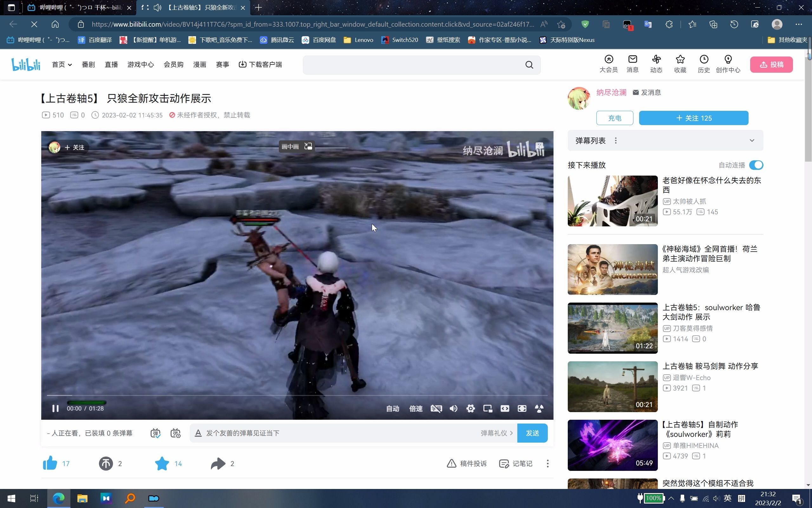Click the 充电 button
Image resolution: width=812 pixels, height=508 pixels.
(614, 118)
